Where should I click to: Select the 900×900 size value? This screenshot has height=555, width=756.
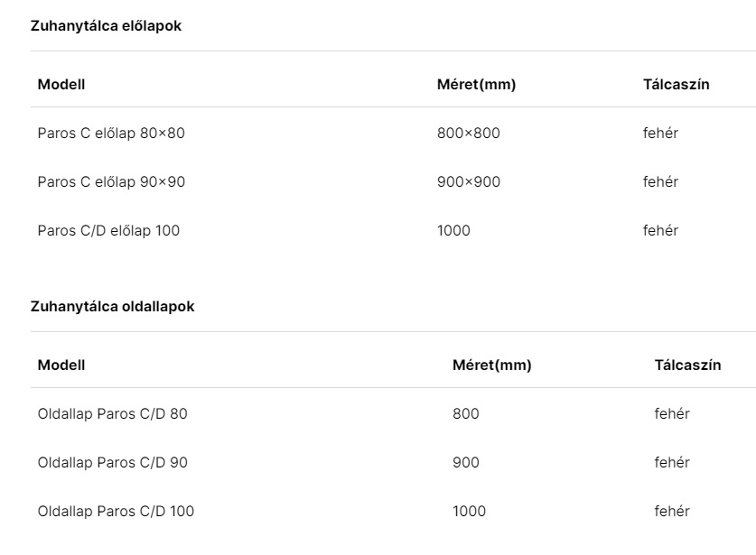pyautogui.click(x=468, y=182)
